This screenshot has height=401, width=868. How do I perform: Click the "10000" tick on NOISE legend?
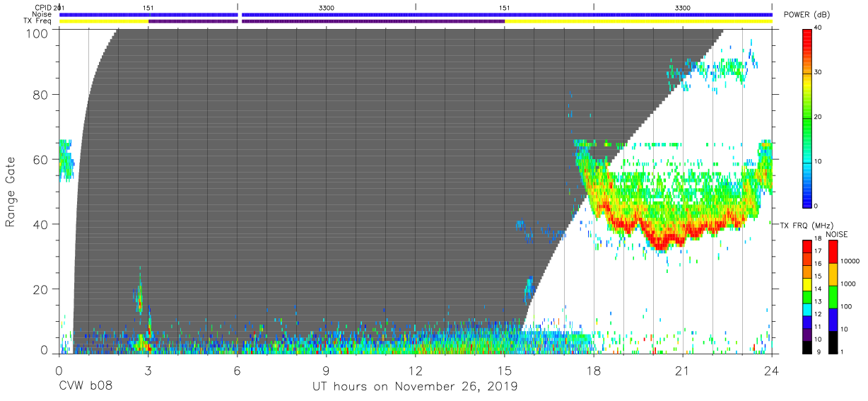pyautogui.click(x=850, y=262)
